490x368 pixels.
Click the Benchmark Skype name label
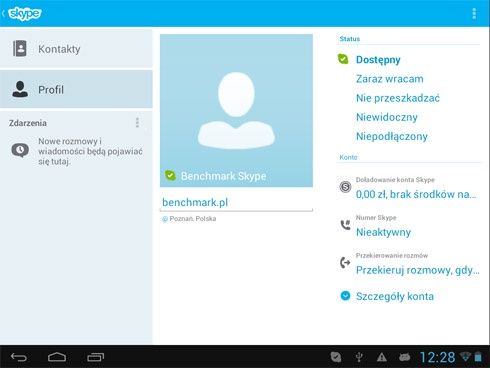[x=223, y=176]
